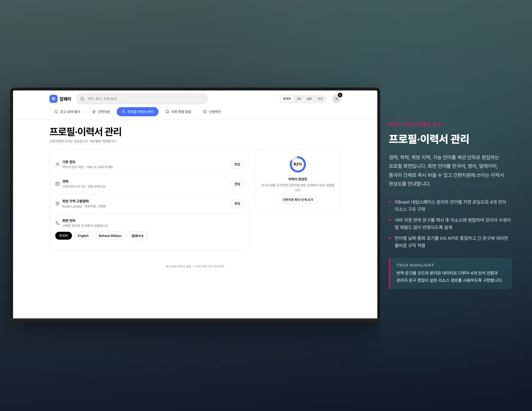This screenshot has height=411, width=532.
Task: Open the 공고 검색·필터 tab
Action: [67, 112]
